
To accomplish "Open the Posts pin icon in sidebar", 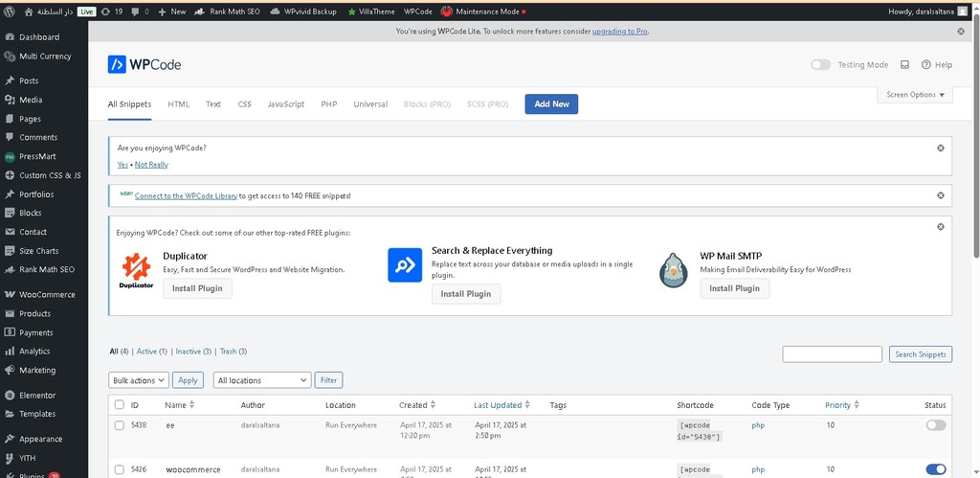I will coord(10,80).
